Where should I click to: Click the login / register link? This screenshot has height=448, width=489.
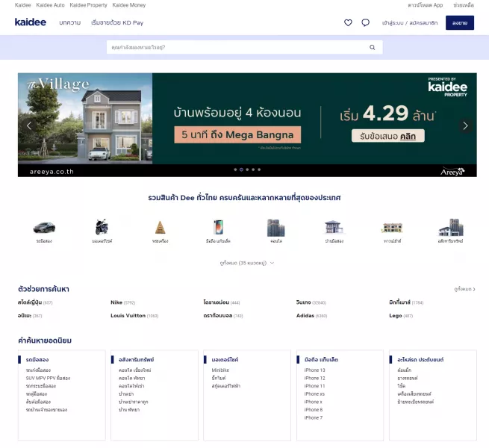click(x=410, y=23)
